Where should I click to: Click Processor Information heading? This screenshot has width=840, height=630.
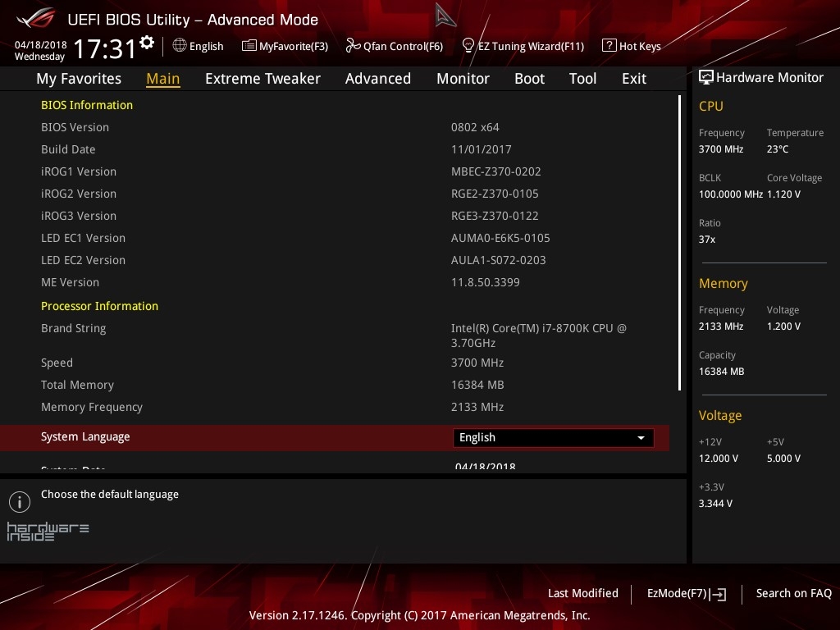point(99,306)
